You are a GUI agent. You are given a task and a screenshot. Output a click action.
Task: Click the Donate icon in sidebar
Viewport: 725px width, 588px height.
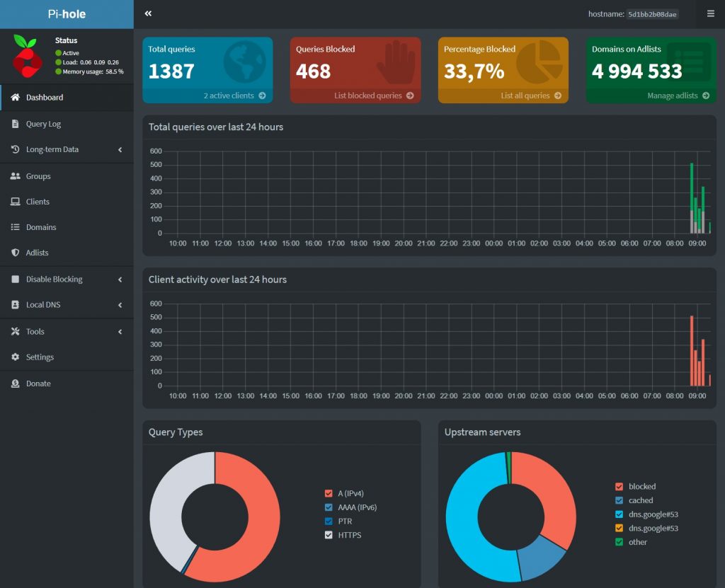(x=15, y=384)
